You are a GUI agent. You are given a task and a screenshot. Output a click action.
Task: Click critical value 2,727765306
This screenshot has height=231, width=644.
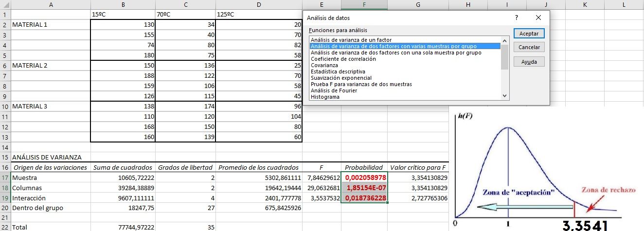pyautogui.click(x=418, y=198)
